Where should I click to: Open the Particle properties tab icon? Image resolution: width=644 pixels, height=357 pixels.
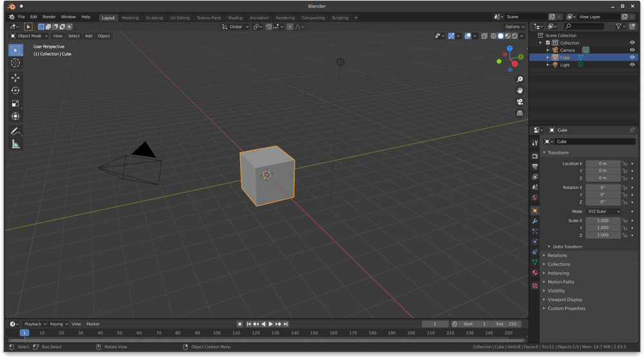535,232
